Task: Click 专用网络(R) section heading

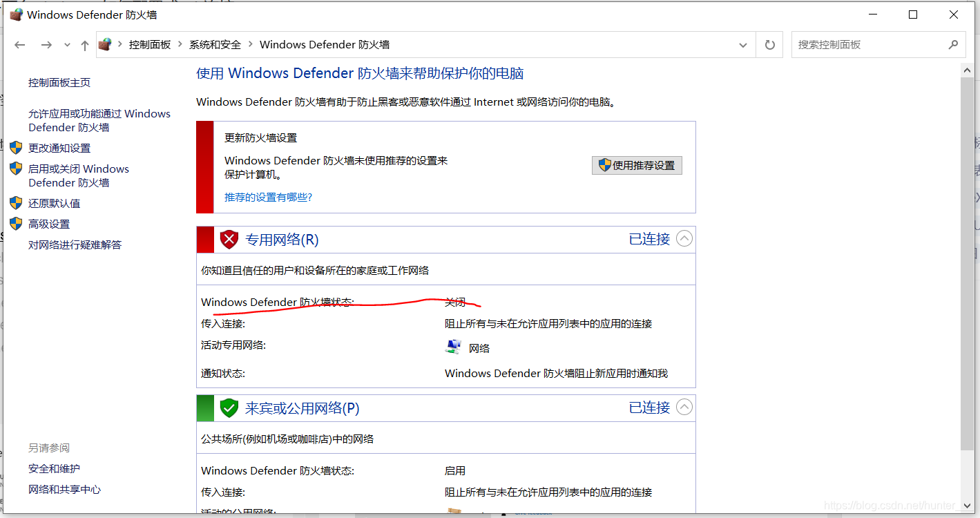Action: click(282, 240)
